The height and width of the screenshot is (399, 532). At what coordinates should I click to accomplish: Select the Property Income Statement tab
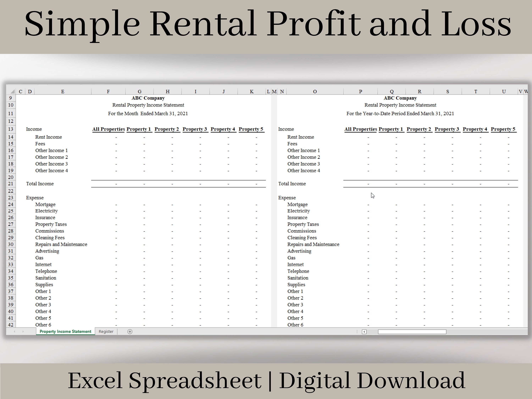point(65,331)
